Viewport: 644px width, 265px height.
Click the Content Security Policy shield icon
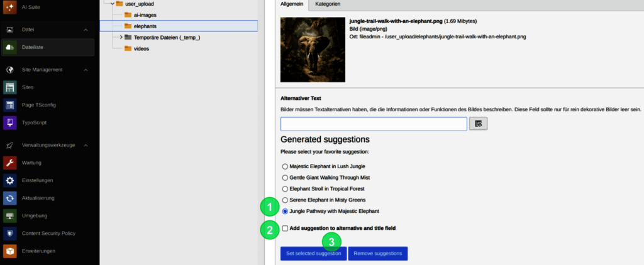(x=10, y=234)
